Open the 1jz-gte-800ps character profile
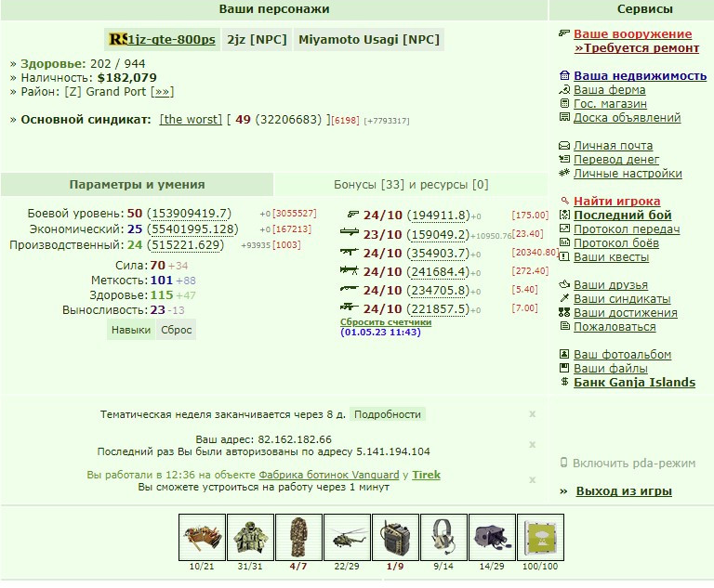Viewport: 714px width, 588px height. point(171,40)
